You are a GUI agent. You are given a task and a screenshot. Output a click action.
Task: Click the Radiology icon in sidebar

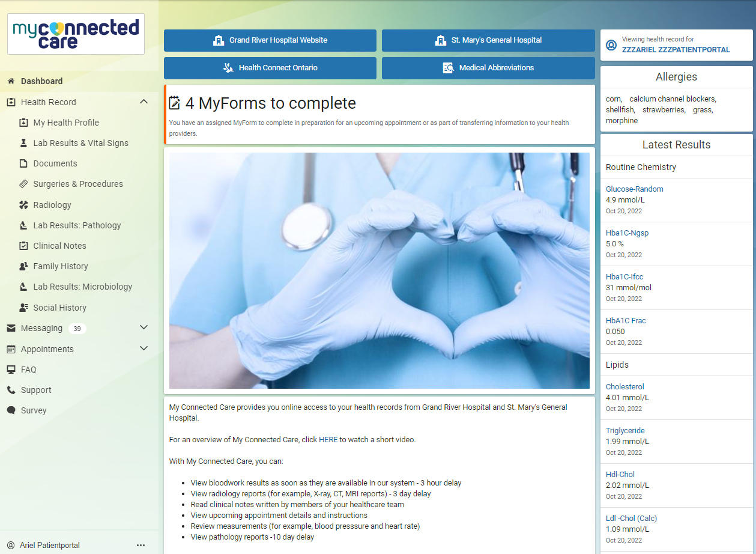click(23, 205)
